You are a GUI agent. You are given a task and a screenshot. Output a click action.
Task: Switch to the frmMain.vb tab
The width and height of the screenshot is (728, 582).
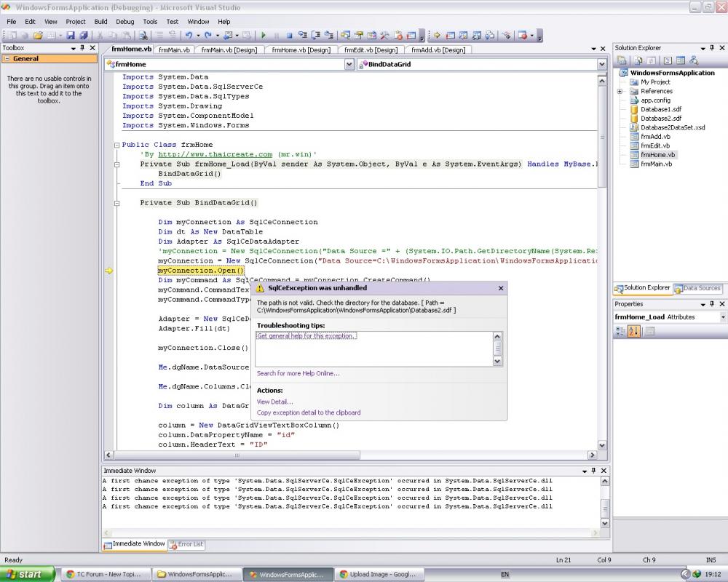pyautogui.click(x=174, y=49)
